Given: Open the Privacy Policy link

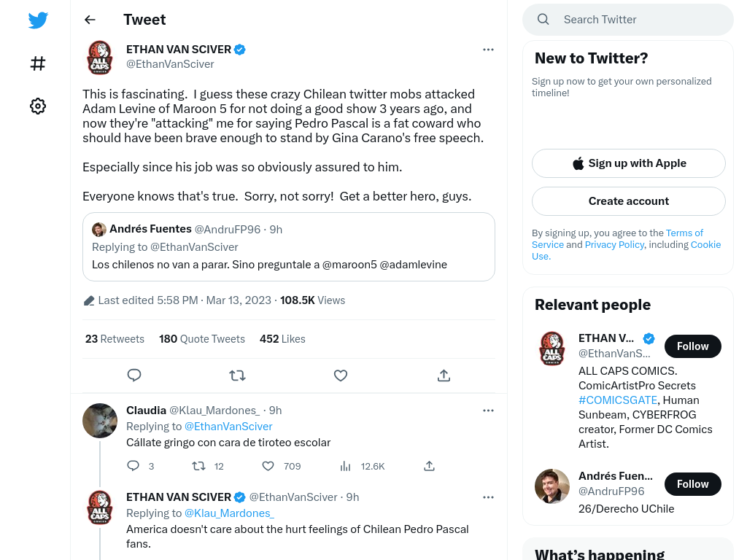Looking at the screenshot, I should (614, 244).
